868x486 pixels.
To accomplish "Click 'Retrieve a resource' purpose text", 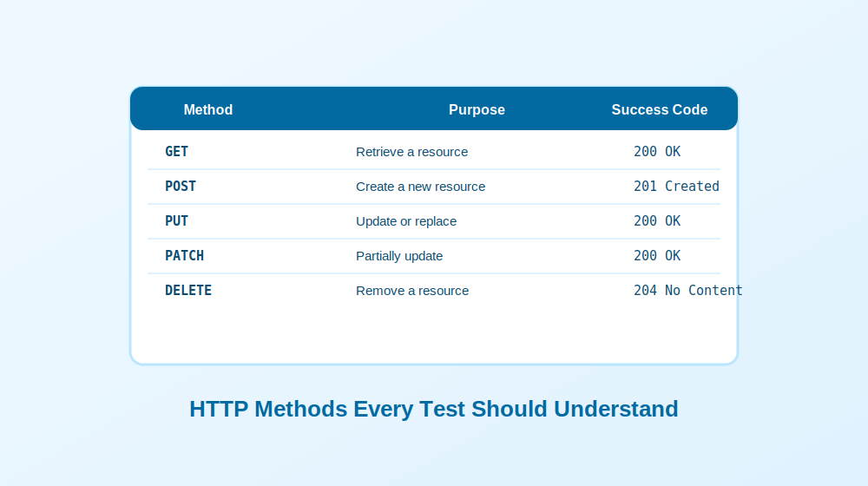I will (411, 152).
